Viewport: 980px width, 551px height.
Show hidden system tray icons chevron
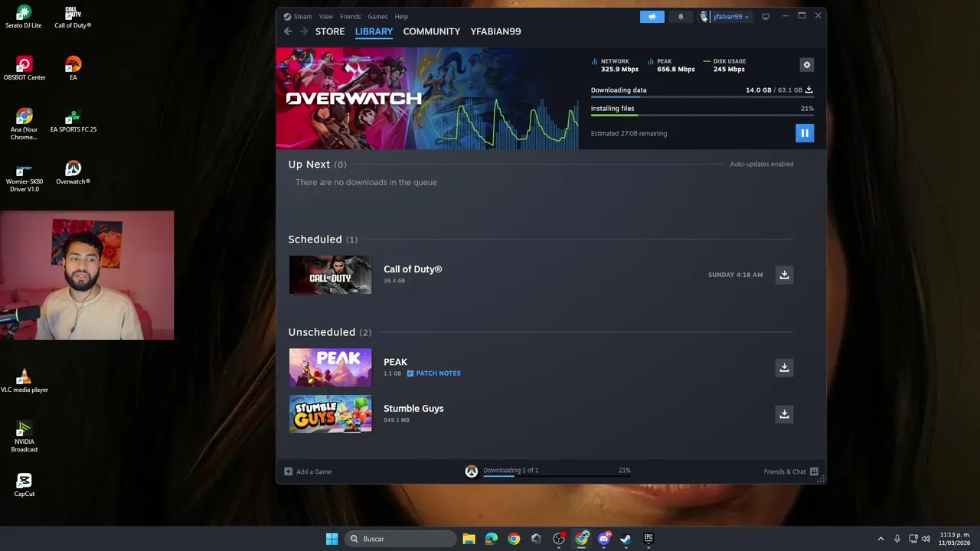click(x=880, y=539)
